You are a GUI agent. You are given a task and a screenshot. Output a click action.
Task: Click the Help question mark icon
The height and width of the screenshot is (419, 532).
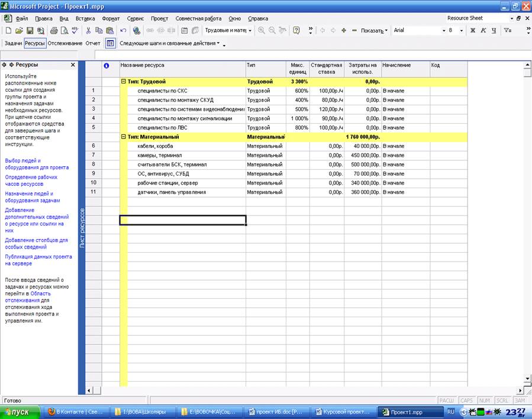(296, 30)
